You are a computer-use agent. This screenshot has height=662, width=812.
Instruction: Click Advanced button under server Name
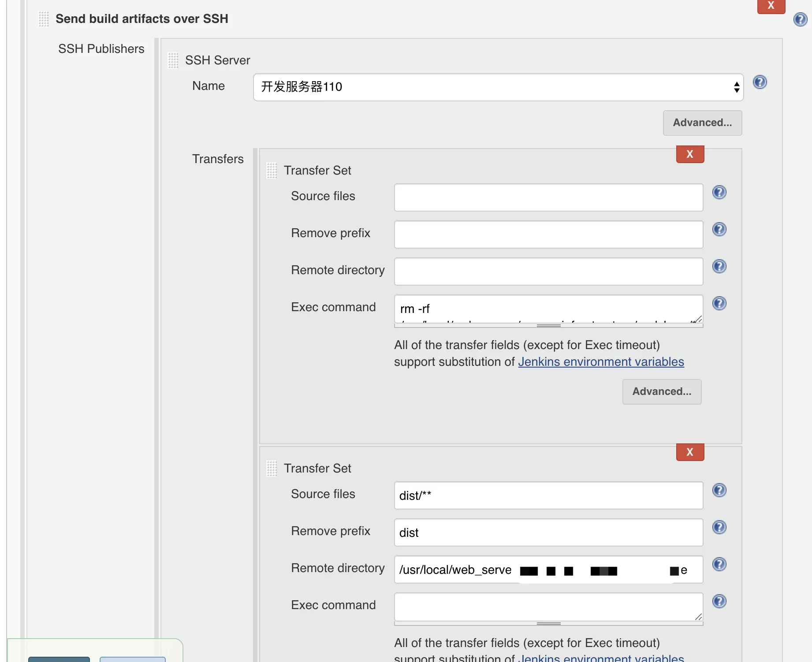coord(702,123)
